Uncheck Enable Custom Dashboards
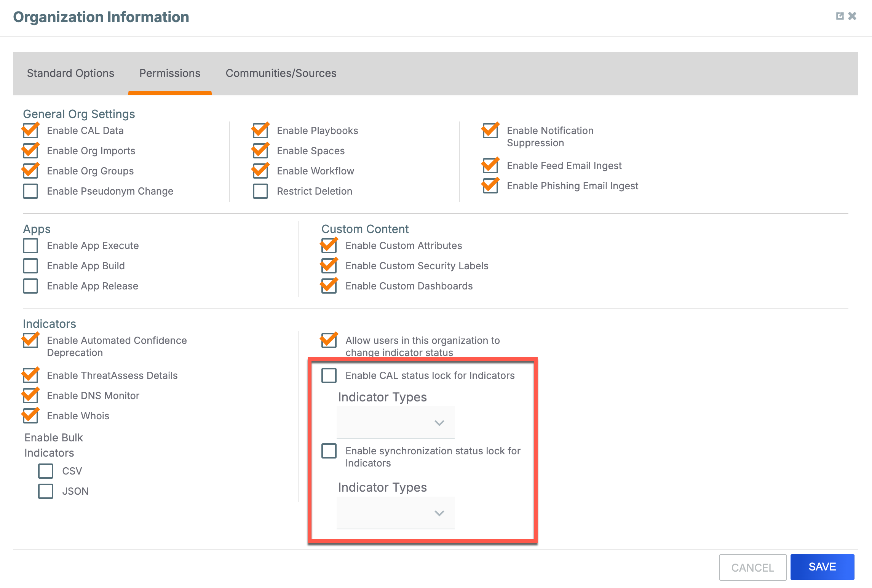The height and width of the screenshot is (588, 872). pos(329,286)
